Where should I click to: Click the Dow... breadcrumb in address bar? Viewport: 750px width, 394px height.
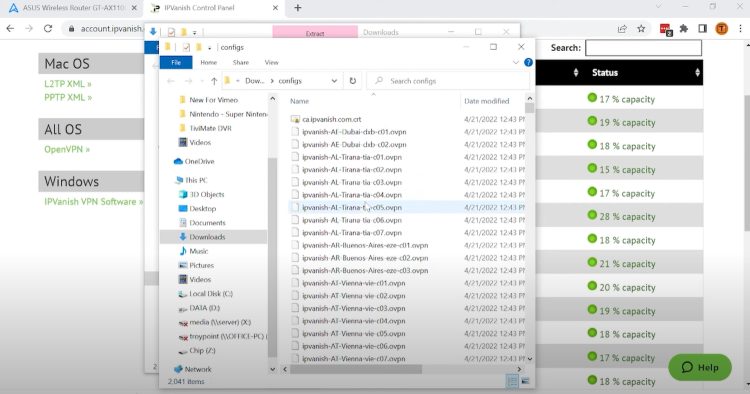click(x=254, y=81)
